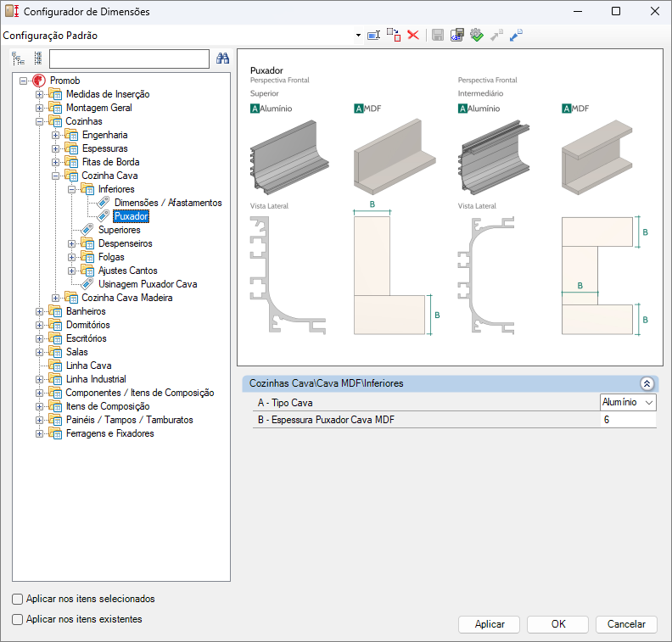672x642 pixels.
Task: Select 'Dimensões / Afastamentos' tree item
Action: 168,203
